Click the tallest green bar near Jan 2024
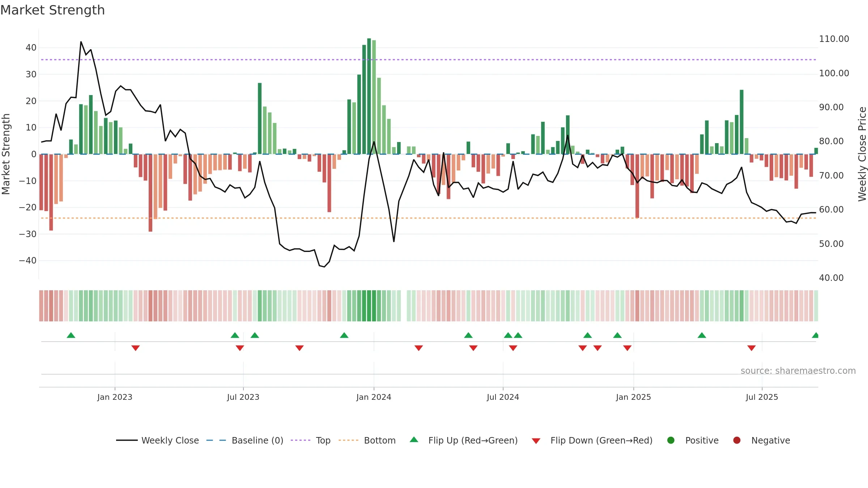 369,96
